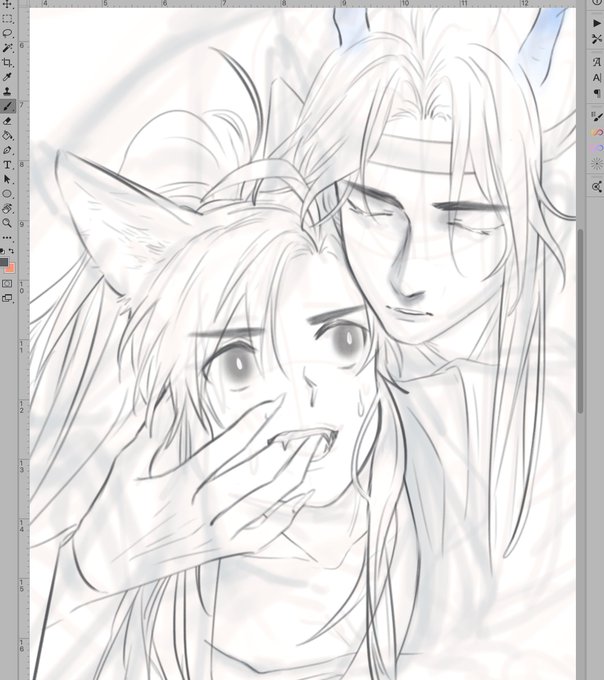Screen dimensions: 604x680
Task: Select the Lasso tool
Action: click(x=7, y=33)
